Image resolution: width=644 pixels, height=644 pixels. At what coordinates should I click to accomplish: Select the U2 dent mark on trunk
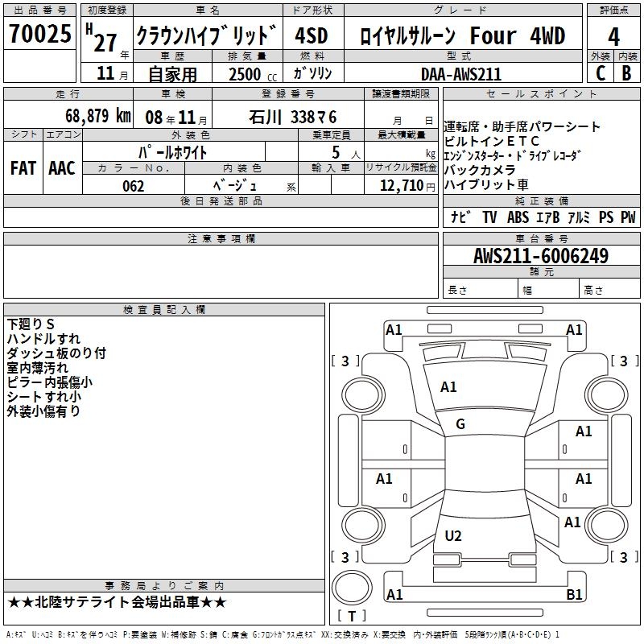(x=453, y=535)
